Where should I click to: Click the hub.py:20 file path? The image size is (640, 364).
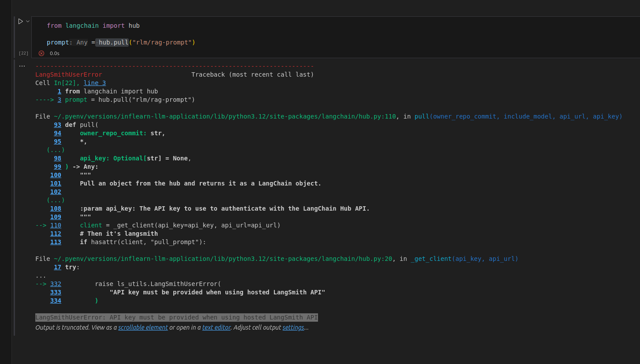[x=223, y=259]
